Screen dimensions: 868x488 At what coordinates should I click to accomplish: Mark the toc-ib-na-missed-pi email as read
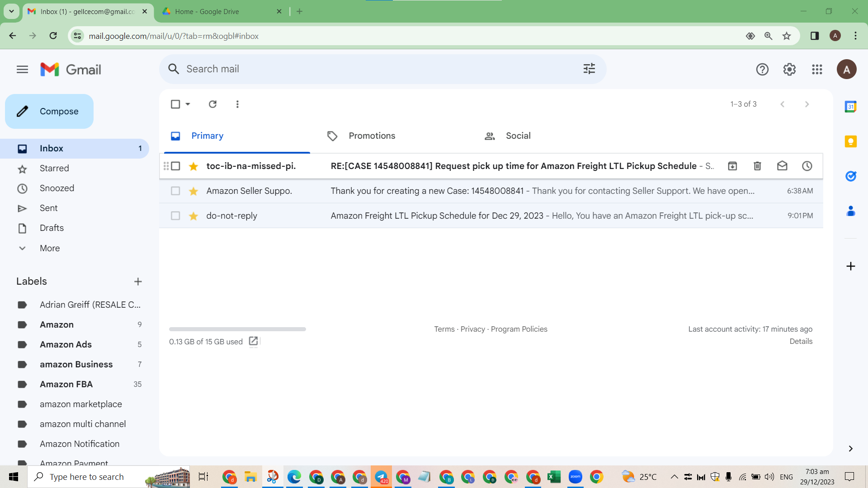782,166
